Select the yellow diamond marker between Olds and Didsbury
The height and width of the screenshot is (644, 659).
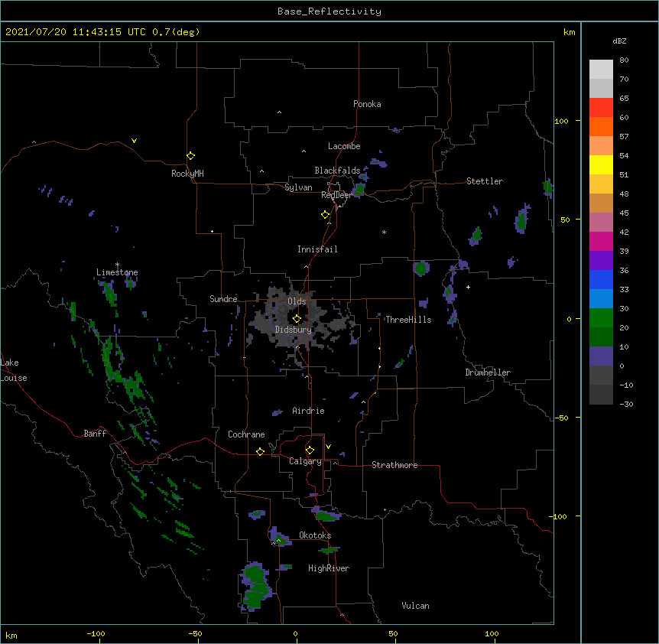[x=297, y=319]
